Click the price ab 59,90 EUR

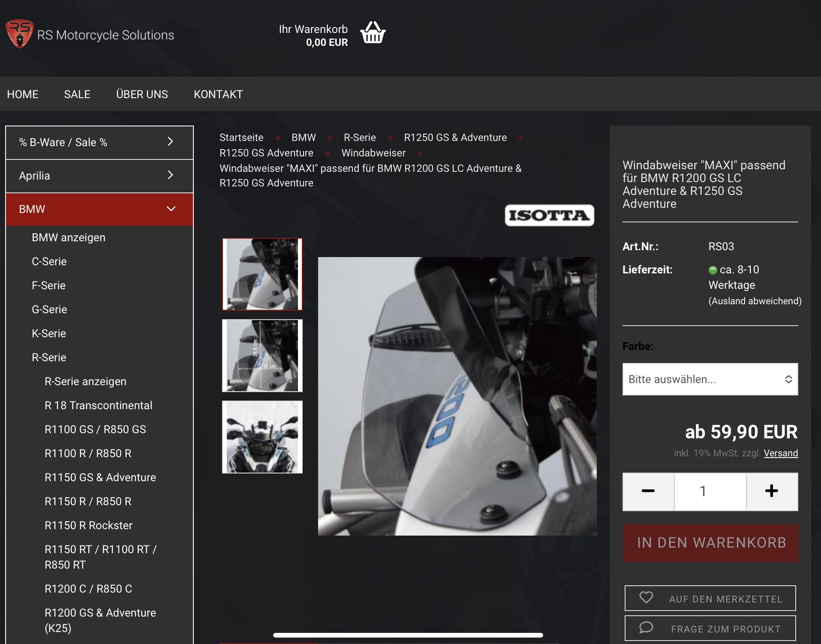pyautogui.click(x=741, y=432)
